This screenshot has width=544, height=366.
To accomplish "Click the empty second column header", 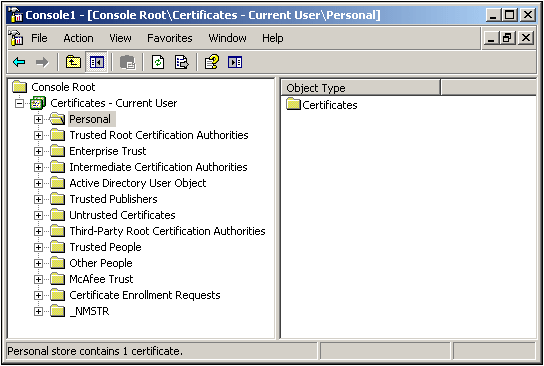I will [x=488, y=88].
